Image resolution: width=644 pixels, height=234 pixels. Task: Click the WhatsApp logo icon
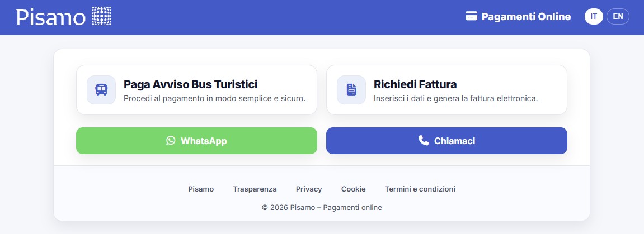point(171,141)
